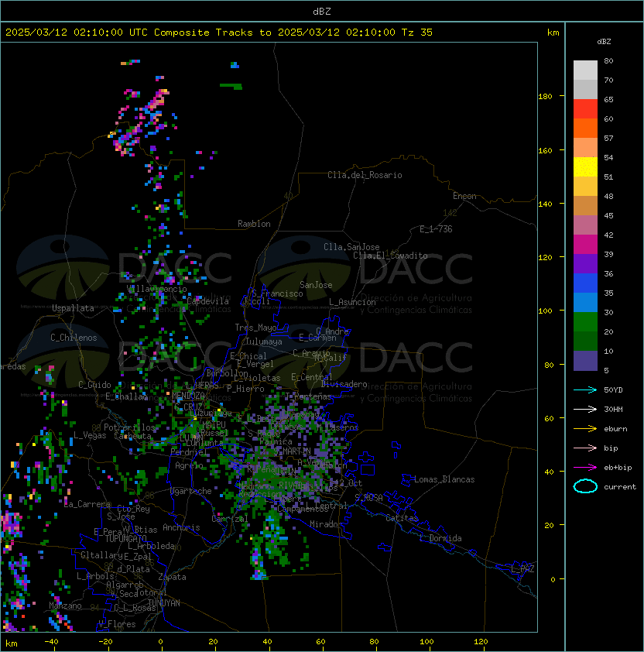644x652 pixels.
Task: Click the C_Guido map label
Action: [94, 385]
